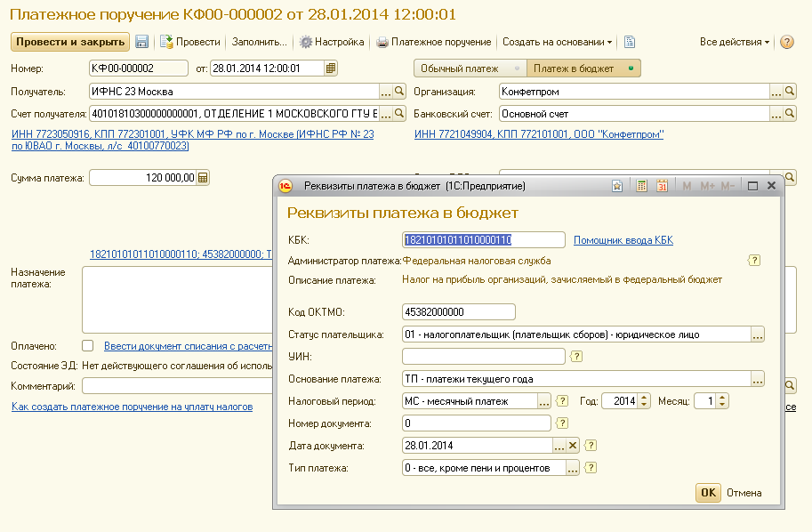Screen dimensions: 812x532
Task: Open Организация selection ellipsis
Action: coord(776,92)
